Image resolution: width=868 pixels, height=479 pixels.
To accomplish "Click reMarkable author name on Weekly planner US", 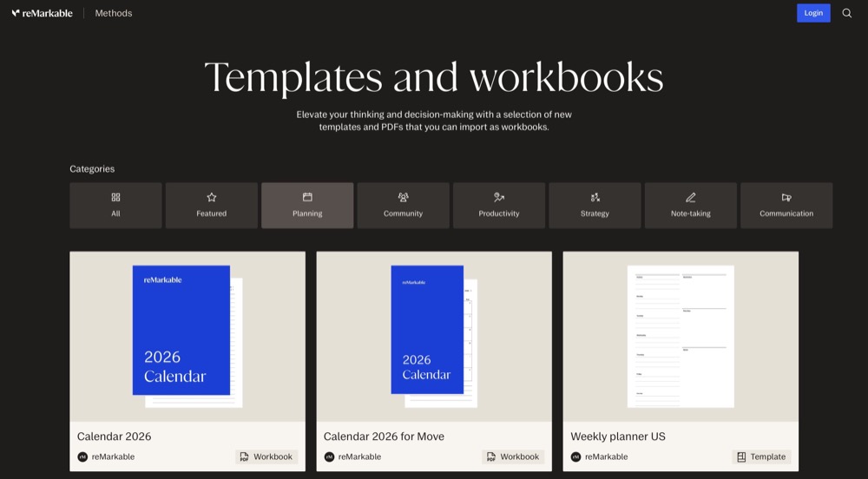I will pyautogui.click(x=606, y=457).
